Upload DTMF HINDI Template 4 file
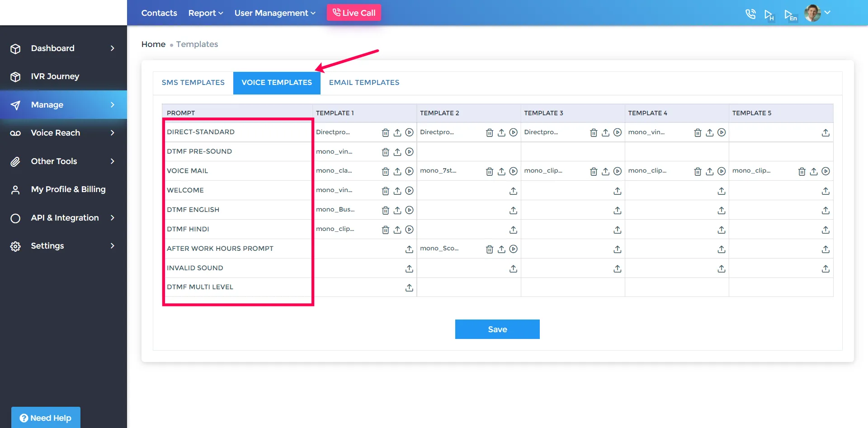 [722, 230]
